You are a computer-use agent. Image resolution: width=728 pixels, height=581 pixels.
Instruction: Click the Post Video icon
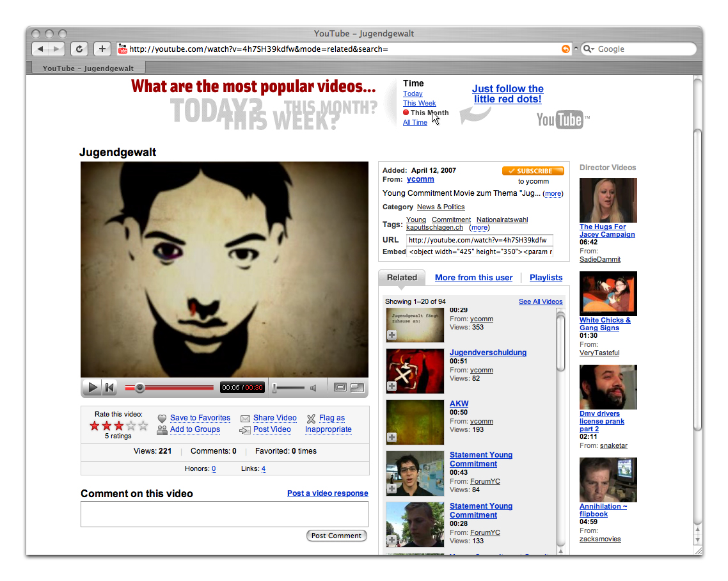point(244,430)
